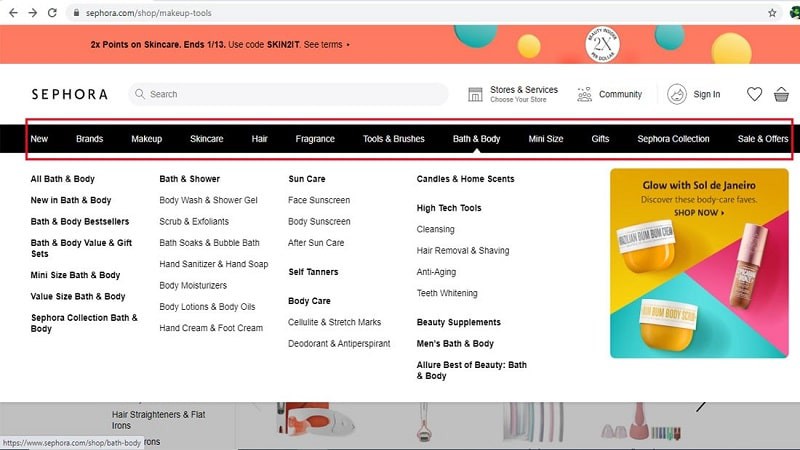Open Men's Bath & Body
800x450 pixels.
click(455, 344)
